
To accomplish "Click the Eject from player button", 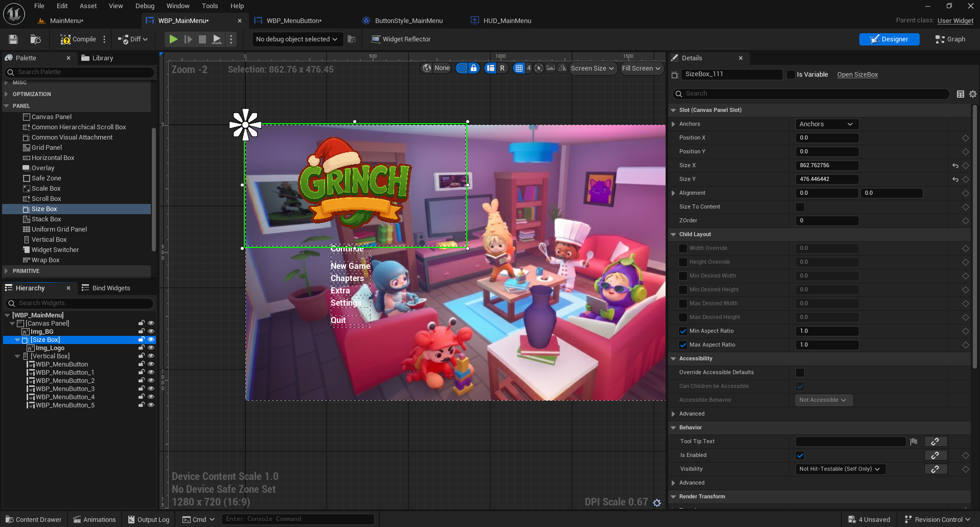I will 217,39.
